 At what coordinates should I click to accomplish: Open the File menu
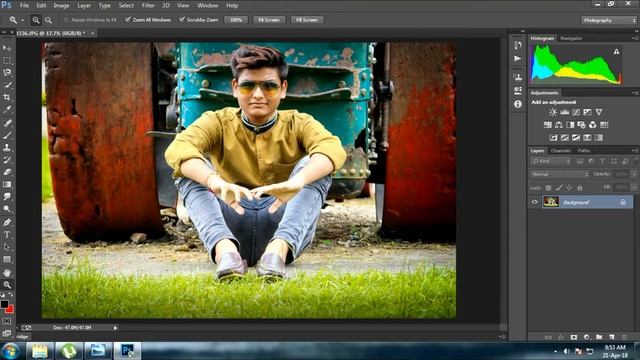tap(24, 6)
